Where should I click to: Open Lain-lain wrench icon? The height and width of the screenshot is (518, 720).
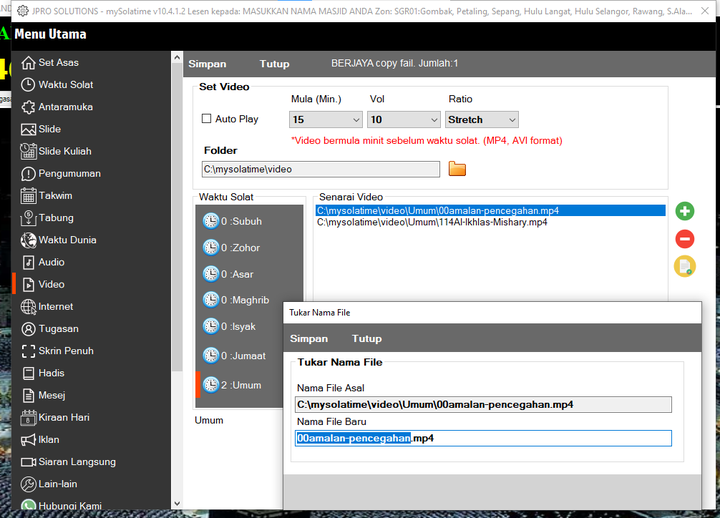pyautogui.click(x=28, y=484)
